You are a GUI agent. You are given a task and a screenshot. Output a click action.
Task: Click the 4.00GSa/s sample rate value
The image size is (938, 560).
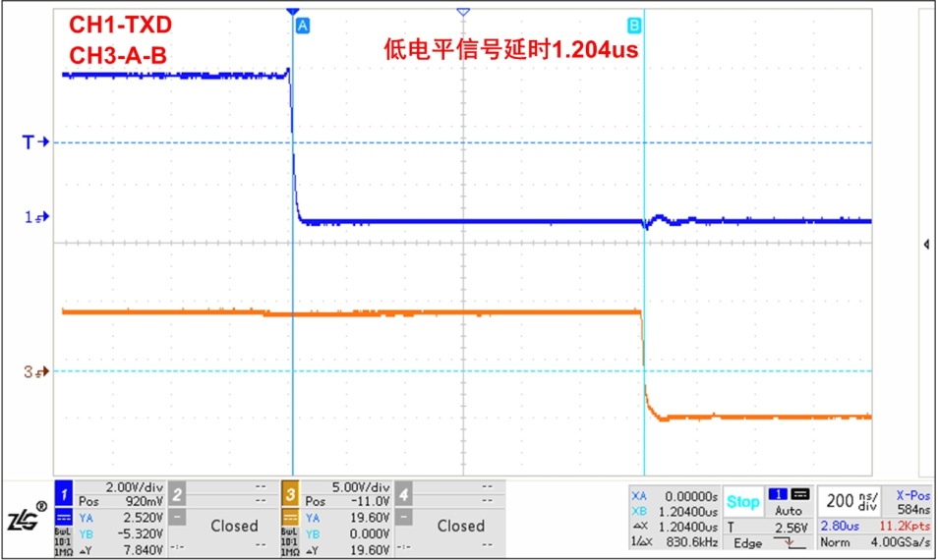(901, 542)
